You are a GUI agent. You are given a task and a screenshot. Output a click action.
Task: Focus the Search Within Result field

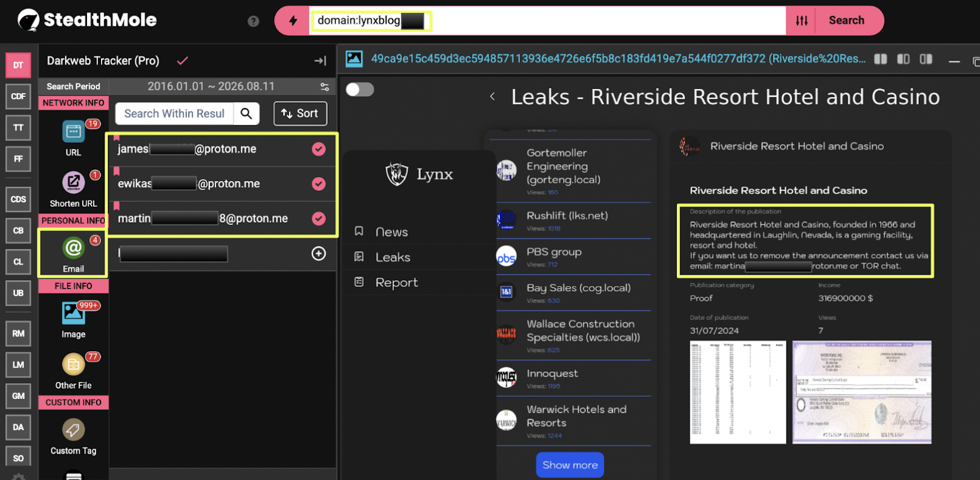point(175,113)
